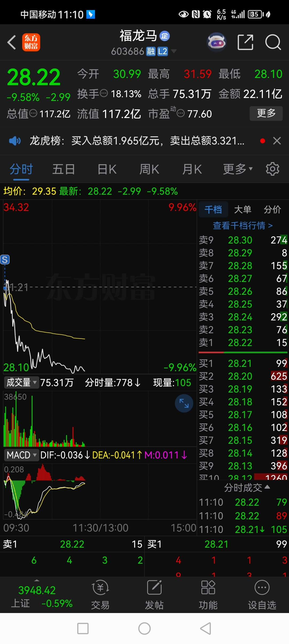The width and height of the screenshot is (289, 644).
Task: Tap the 卖1 row at 28.22
Action: pos(243,343)
